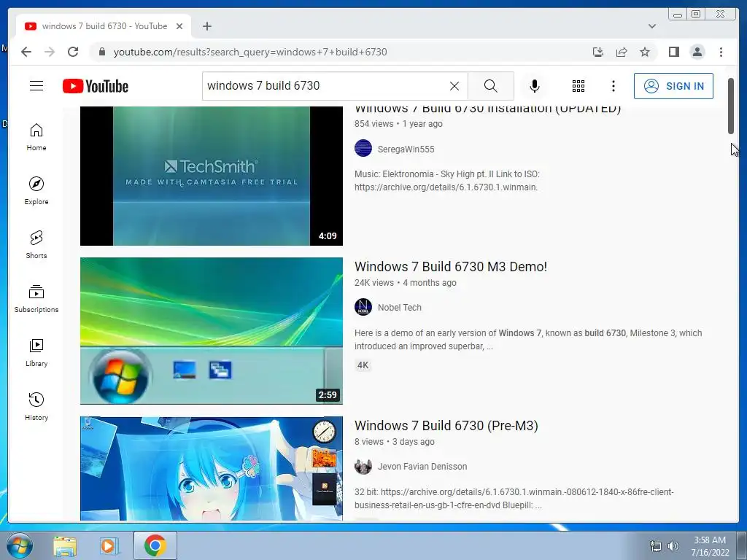This screenshot has width=747, height=560.
Task: Visit Jevon Favian Denisson channel name
Action: click(x=422, y=466)
